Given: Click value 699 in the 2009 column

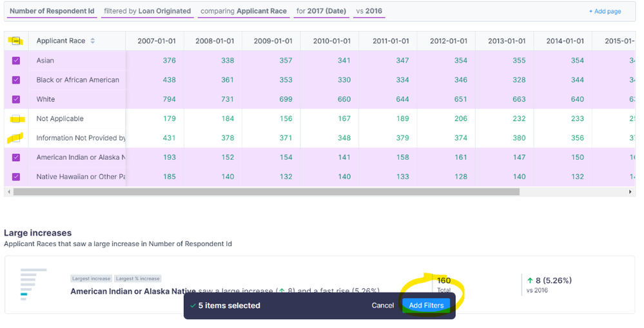Looking at the screenshot, I should [x=286, y=99].
